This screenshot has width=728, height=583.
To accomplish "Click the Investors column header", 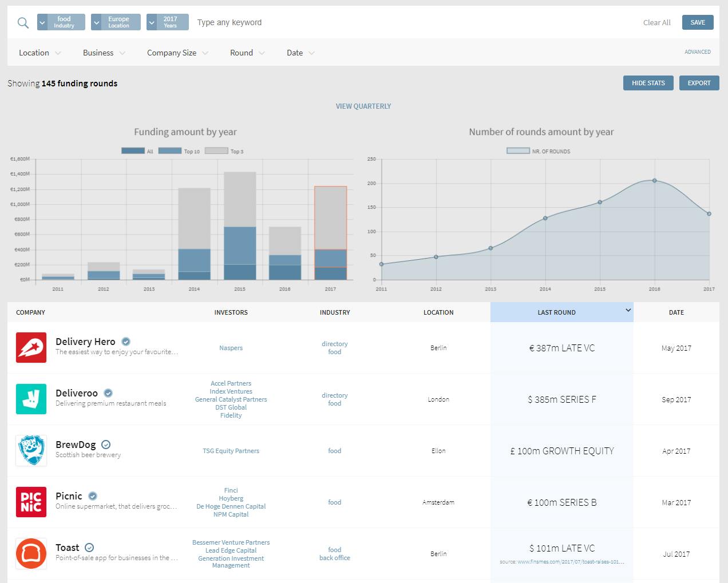I will pyautogui.click(x=231, y=312).
